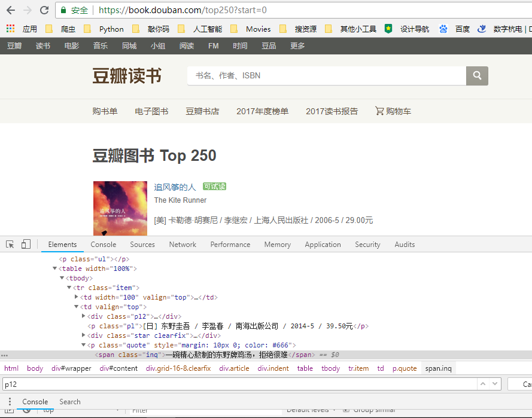
Task: Open the Application tab
Action: click(x=323, y=245)
